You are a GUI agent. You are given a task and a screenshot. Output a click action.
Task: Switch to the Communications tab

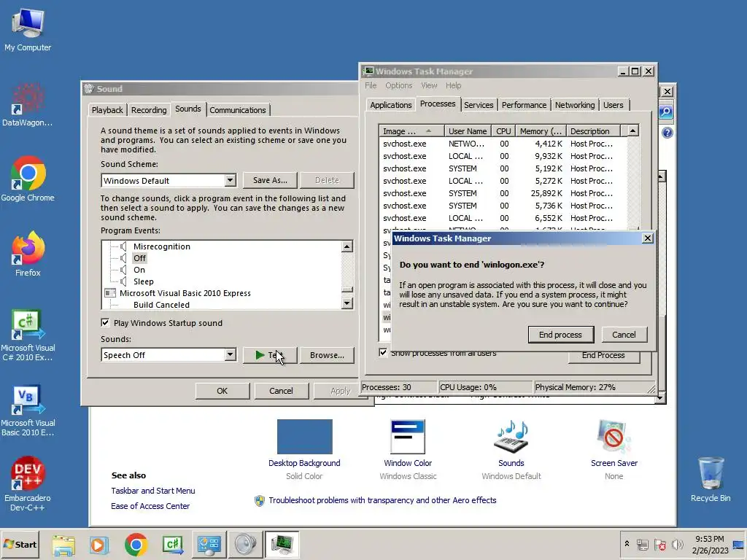pos(238,110)
